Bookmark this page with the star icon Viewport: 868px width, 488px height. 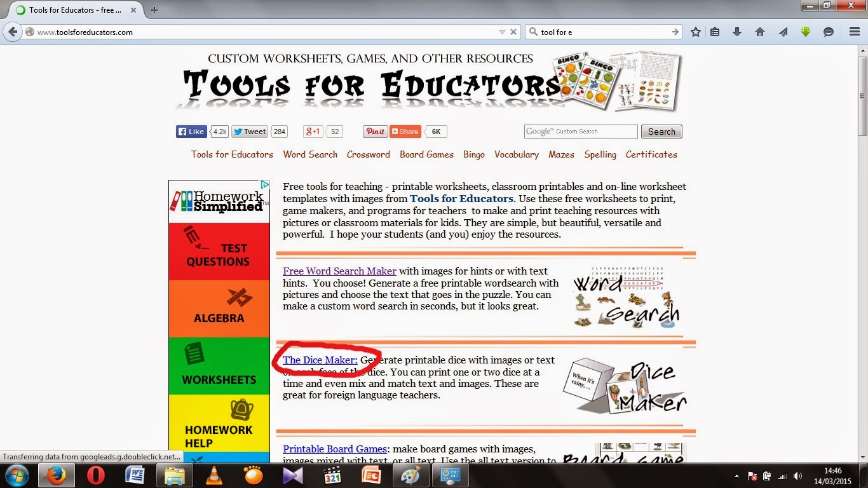(x=696, y=32)
